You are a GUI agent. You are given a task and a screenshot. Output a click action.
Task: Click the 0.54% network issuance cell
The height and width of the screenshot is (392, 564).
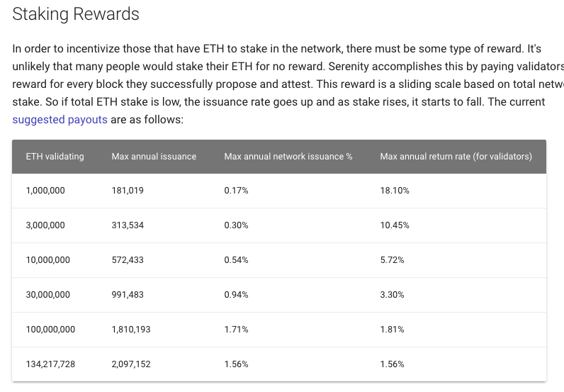(236, 260)
